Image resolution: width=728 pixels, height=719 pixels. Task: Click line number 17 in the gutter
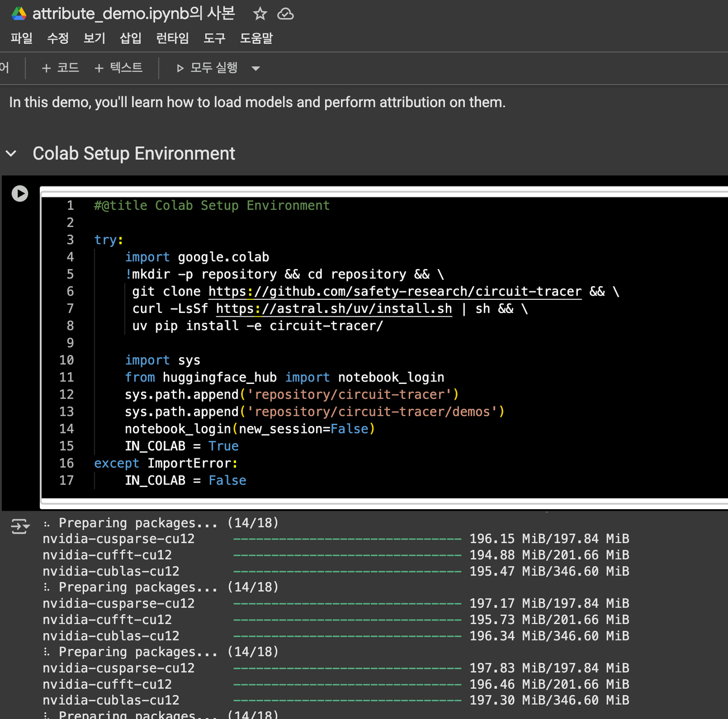click(67, 481)
